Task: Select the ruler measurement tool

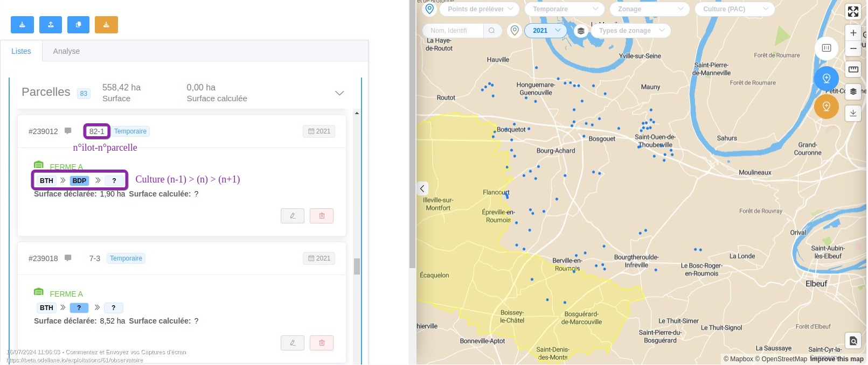Action: 853,69
